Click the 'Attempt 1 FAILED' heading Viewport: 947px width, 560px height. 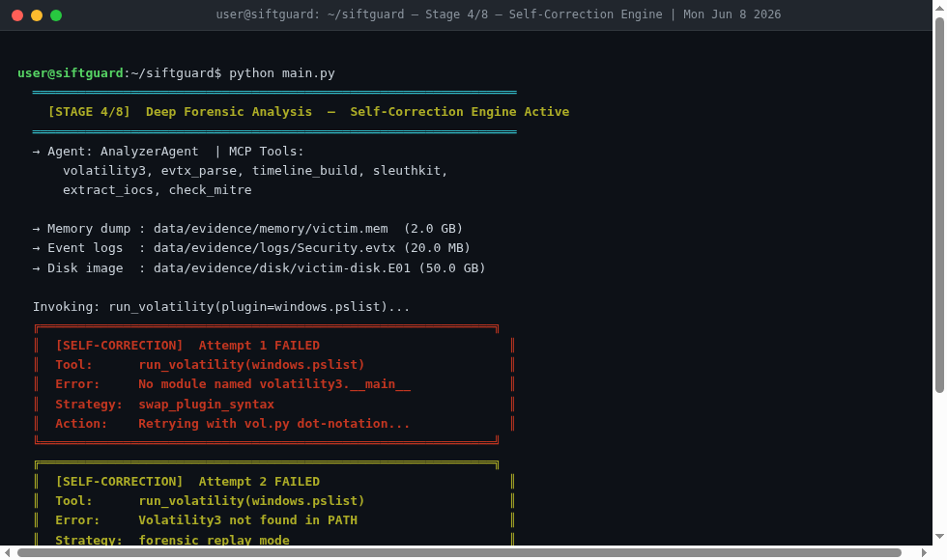point(259,346)
